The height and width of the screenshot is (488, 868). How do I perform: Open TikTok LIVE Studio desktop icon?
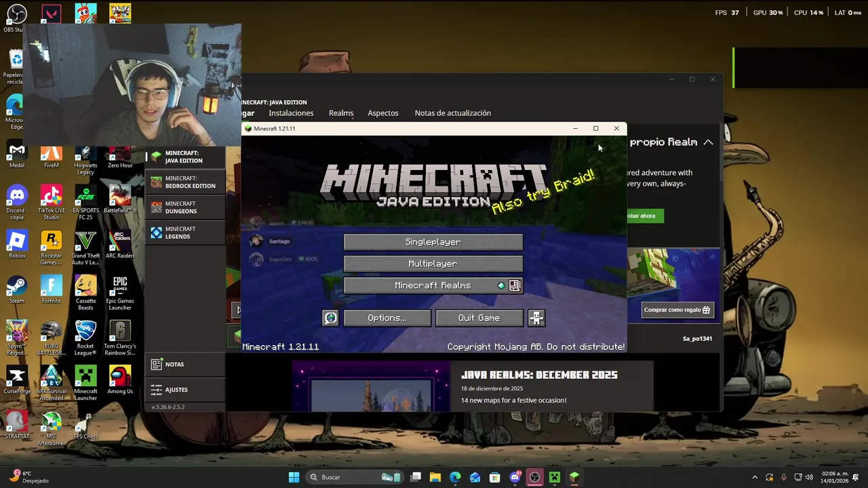[x=52, y=202]
